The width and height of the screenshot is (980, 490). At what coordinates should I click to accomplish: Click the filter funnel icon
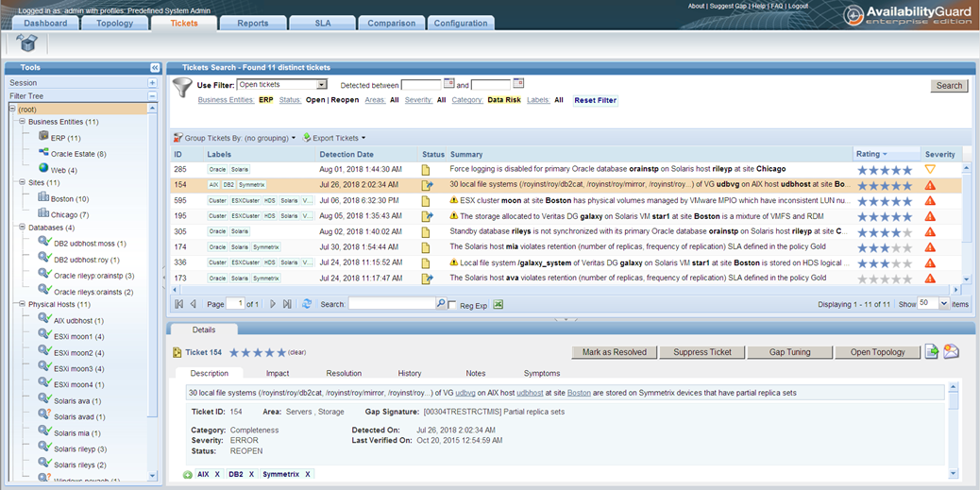[x=182, y=87]
